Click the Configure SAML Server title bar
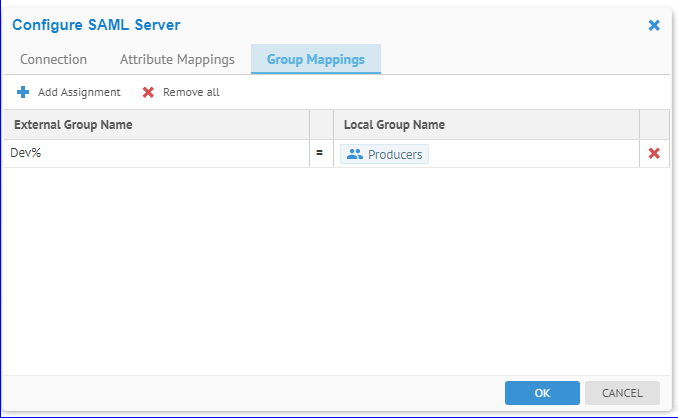The image size is (678, 418). [x=300, y=25]
